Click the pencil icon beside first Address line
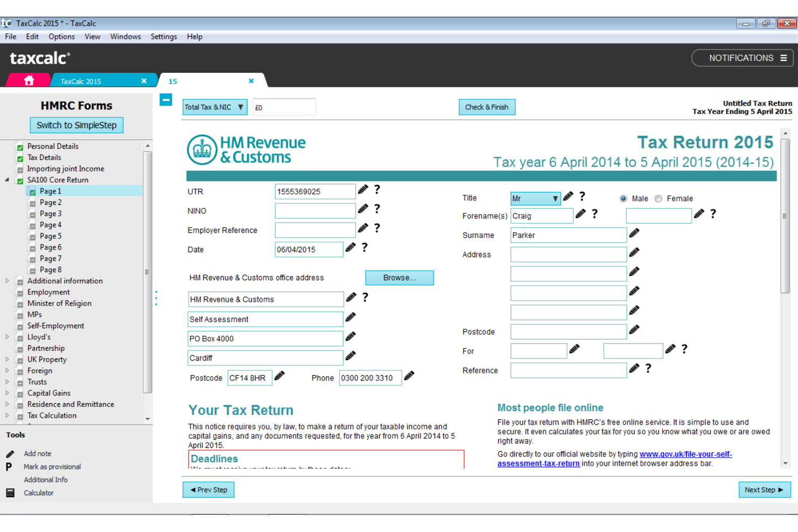The height and width of the screenshot is (532, 798). pos(635,252)
